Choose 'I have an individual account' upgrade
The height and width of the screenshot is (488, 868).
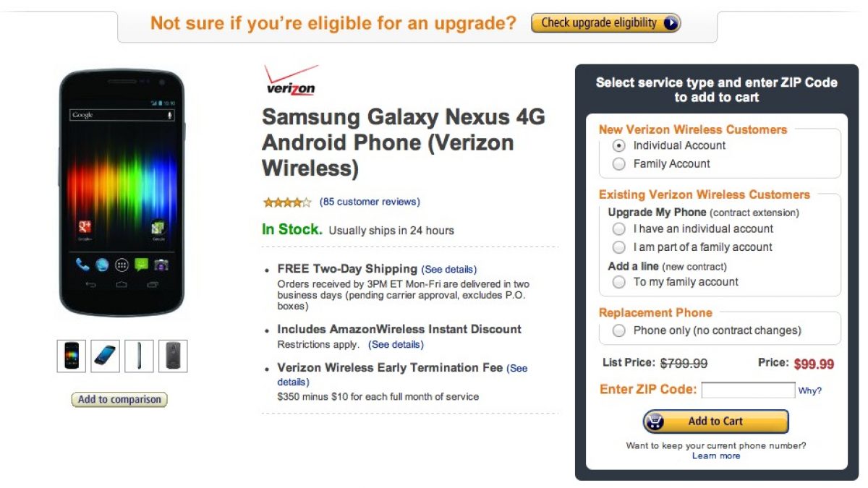618,229
